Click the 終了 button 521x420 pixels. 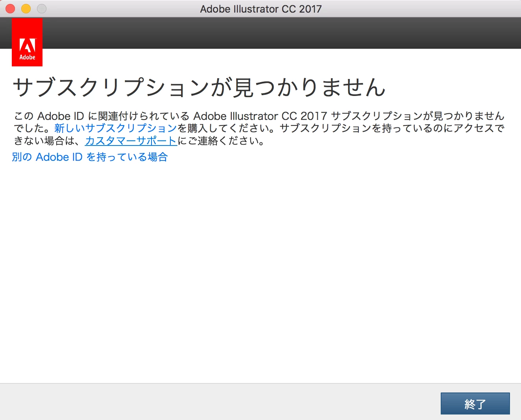tap(475, 403)
